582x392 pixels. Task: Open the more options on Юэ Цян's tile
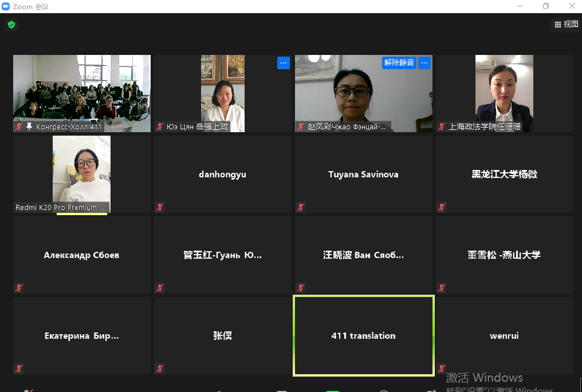click(283, 62)
